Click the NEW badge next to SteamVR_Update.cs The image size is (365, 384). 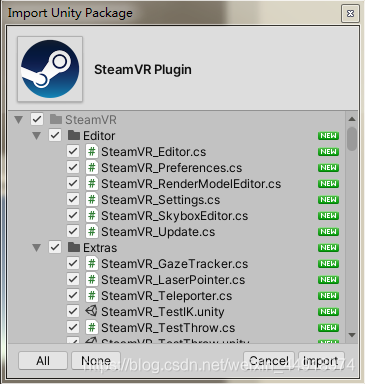click(x=328, y=232)
